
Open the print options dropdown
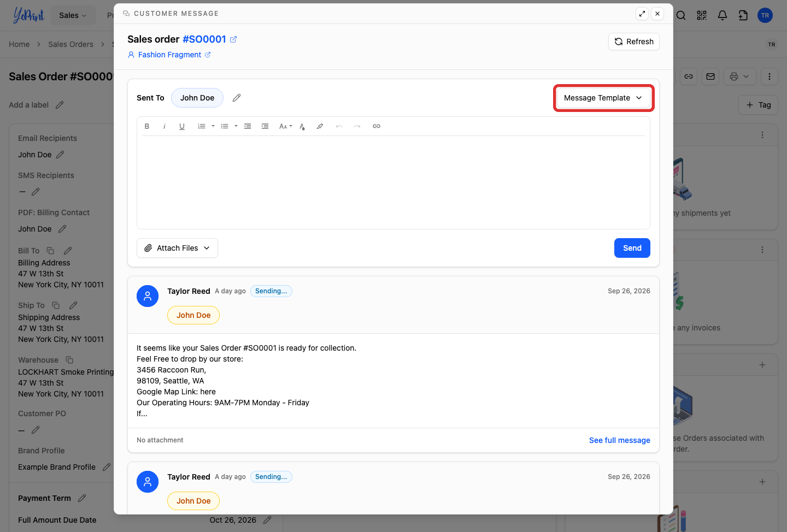point(739,76)
